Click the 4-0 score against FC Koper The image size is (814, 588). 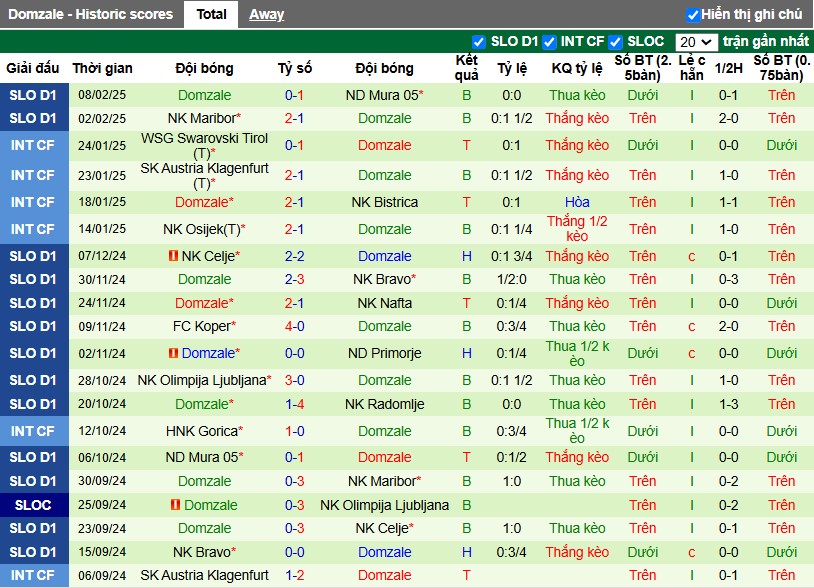point(294,326)
